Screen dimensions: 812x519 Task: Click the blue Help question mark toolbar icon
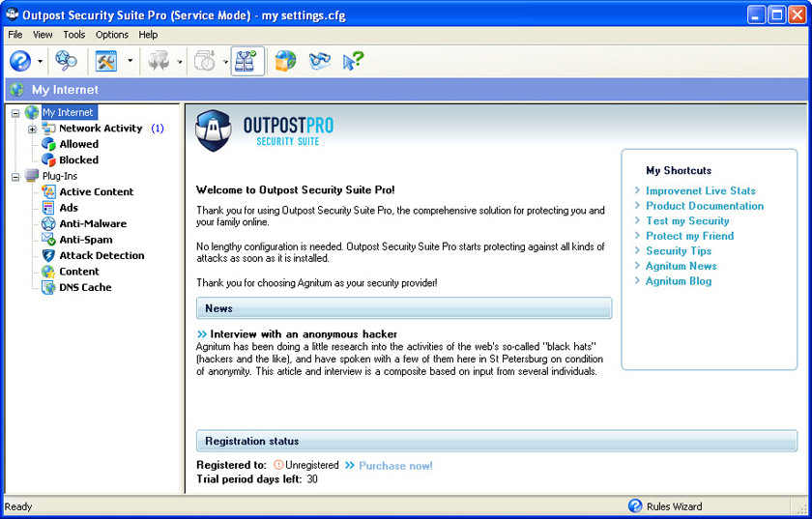[x=20, y=61]
